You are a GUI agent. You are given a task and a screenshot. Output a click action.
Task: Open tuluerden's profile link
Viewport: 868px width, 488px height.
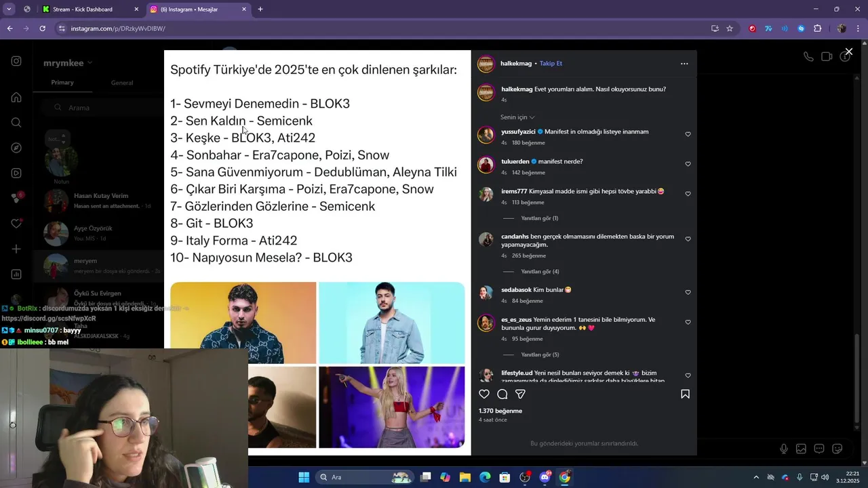coord(515,161)
